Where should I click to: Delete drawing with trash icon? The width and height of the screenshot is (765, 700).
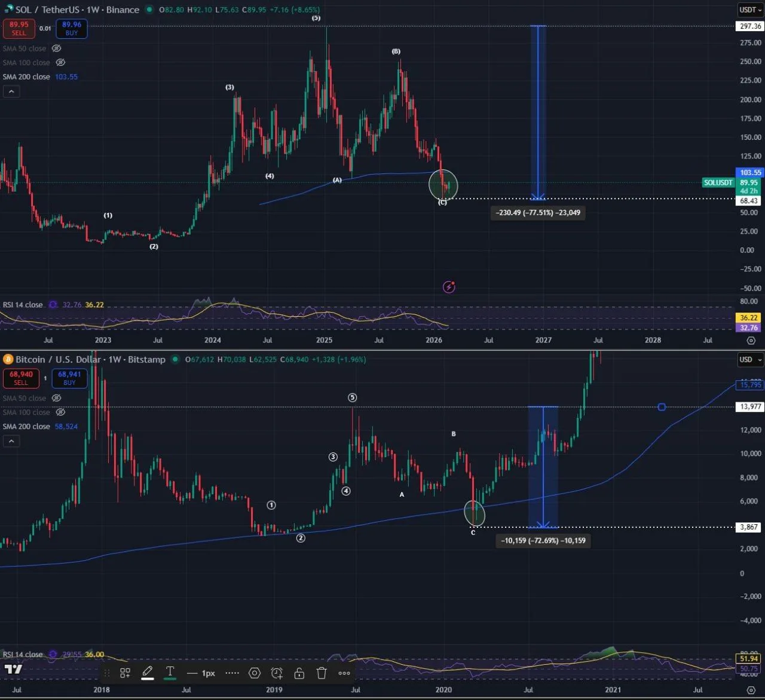pos(322,673)
